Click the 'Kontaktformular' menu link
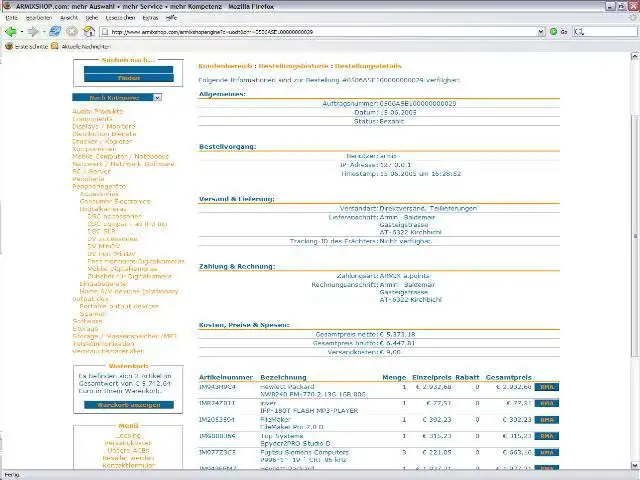The width and height of the screenshot is (640, 480). (x=129, y=465)
